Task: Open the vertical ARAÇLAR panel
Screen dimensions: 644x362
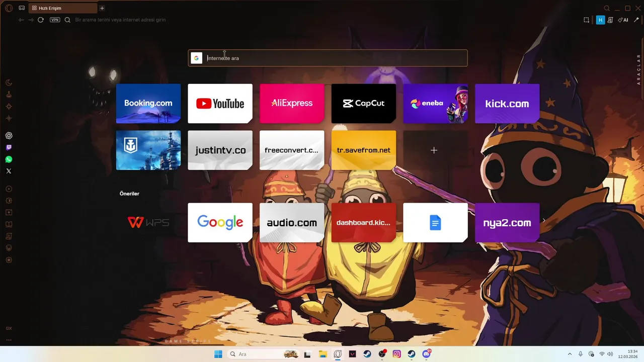Action: (x=639, y=69)
